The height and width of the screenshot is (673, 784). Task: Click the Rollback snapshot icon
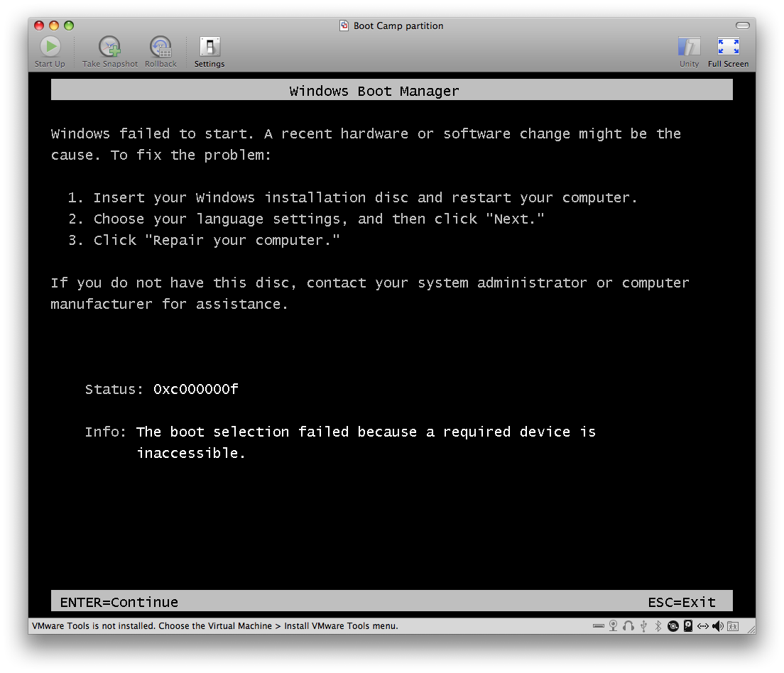pyautogui.click(x=160, y=47)
